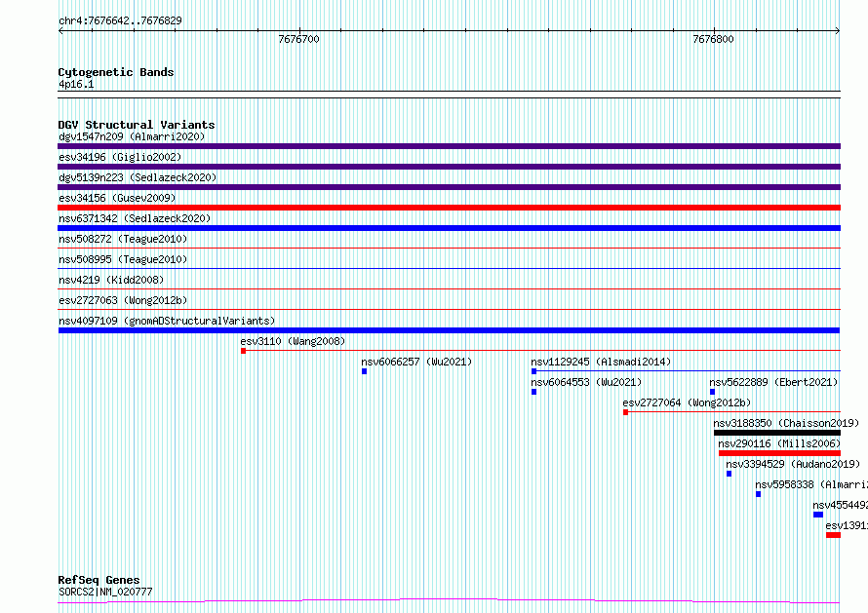Click the purple bar under esv34196

449,167
